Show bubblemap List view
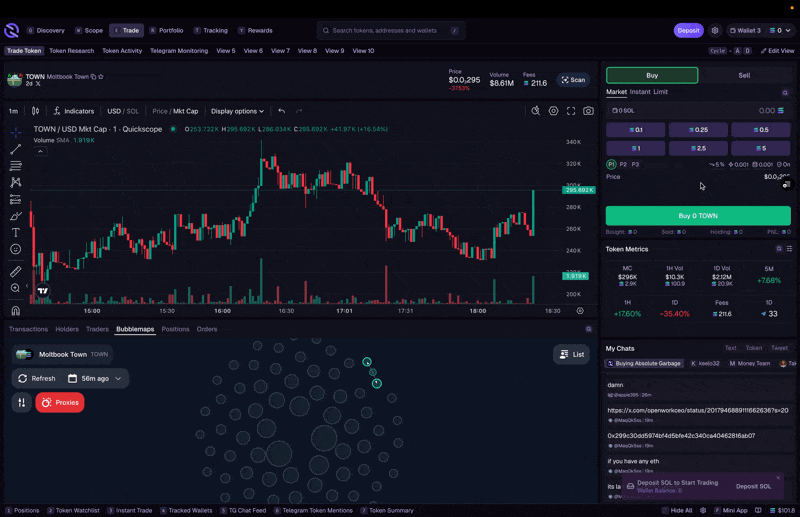800x517 pixels. (571, 354)
